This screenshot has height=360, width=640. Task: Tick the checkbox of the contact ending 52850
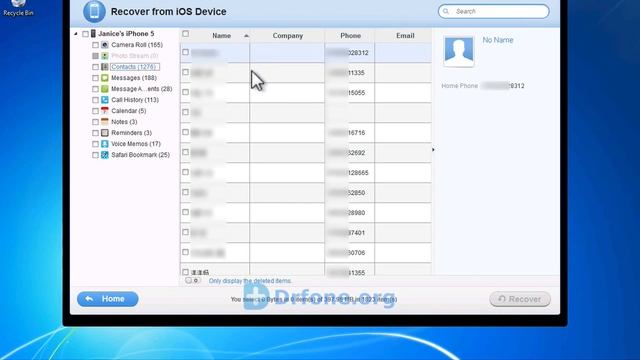pyautogui.click(x=185, y=192)
